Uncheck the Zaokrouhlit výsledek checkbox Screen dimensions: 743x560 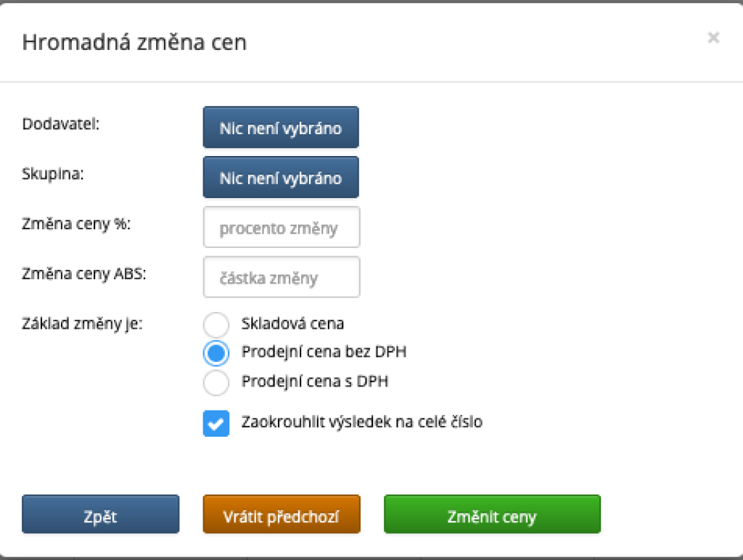coord(216,424)
